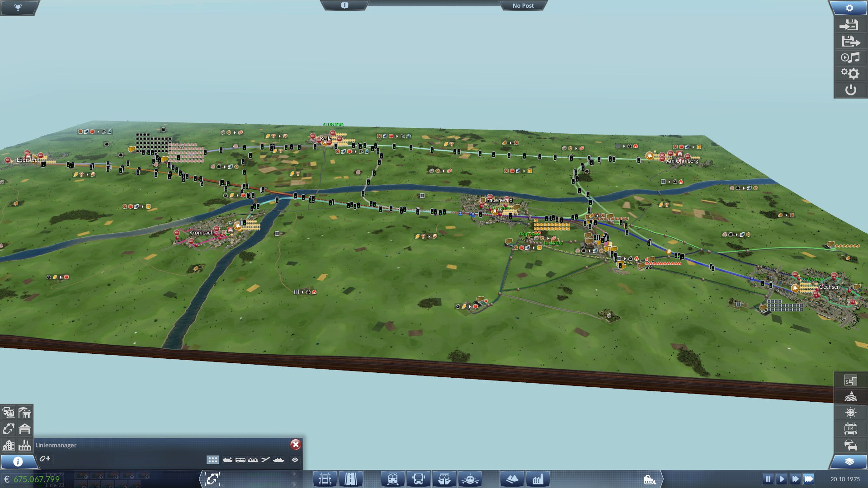Open the depot list window

pyautogui.click(x=25, y=429)
